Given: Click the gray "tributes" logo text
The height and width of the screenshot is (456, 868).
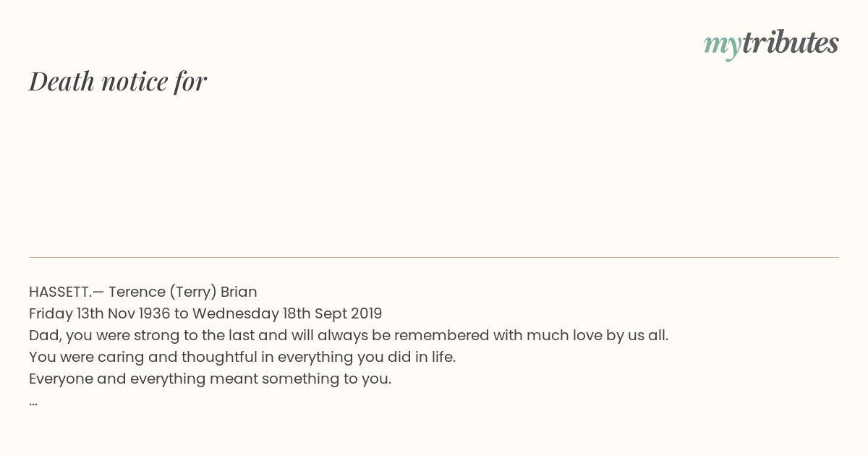Looking at the screenshot, I should click(791, 43).
